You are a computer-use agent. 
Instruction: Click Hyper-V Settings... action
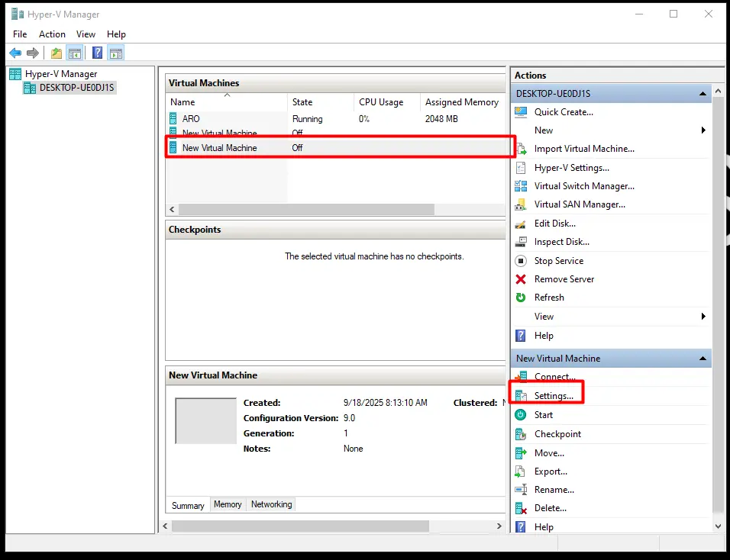pos(571,168)
